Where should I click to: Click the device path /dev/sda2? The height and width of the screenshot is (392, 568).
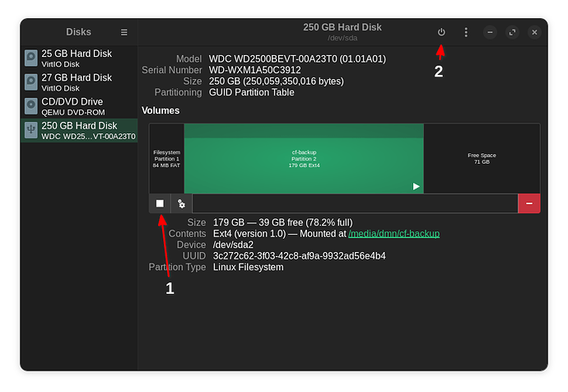tap(233, 245)
